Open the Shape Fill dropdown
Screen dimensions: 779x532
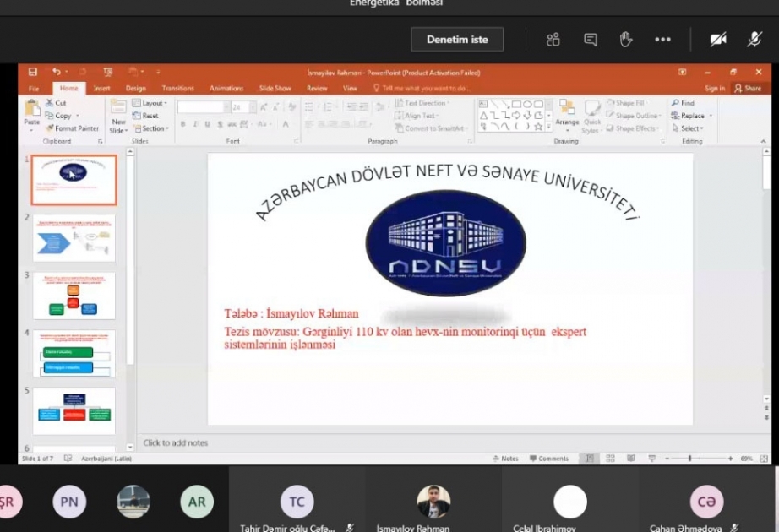(626, 103)
